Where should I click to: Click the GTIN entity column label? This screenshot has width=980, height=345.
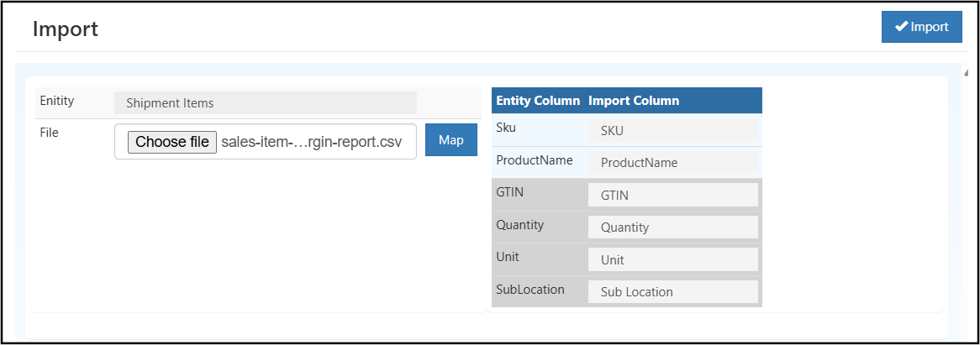click(x=510, y=192)
